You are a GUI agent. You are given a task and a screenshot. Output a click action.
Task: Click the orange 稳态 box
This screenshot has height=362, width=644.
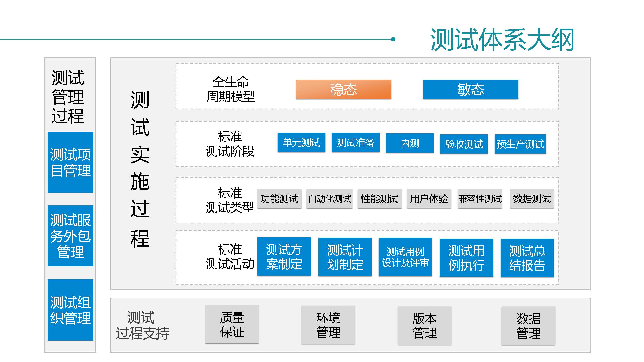coord(343,89)
